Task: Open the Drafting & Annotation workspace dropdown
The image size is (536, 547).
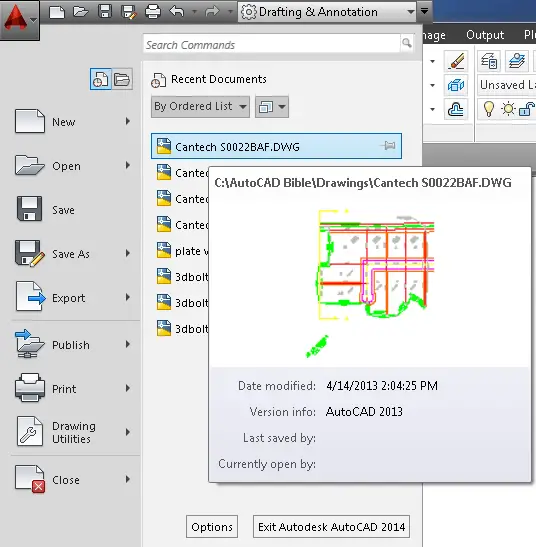Action: coord(327,12)
